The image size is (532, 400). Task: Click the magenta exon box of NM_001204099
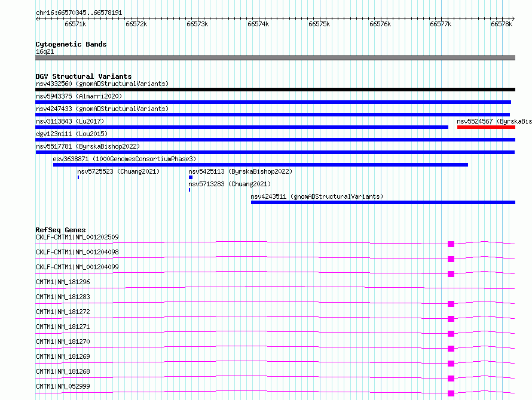451,274
